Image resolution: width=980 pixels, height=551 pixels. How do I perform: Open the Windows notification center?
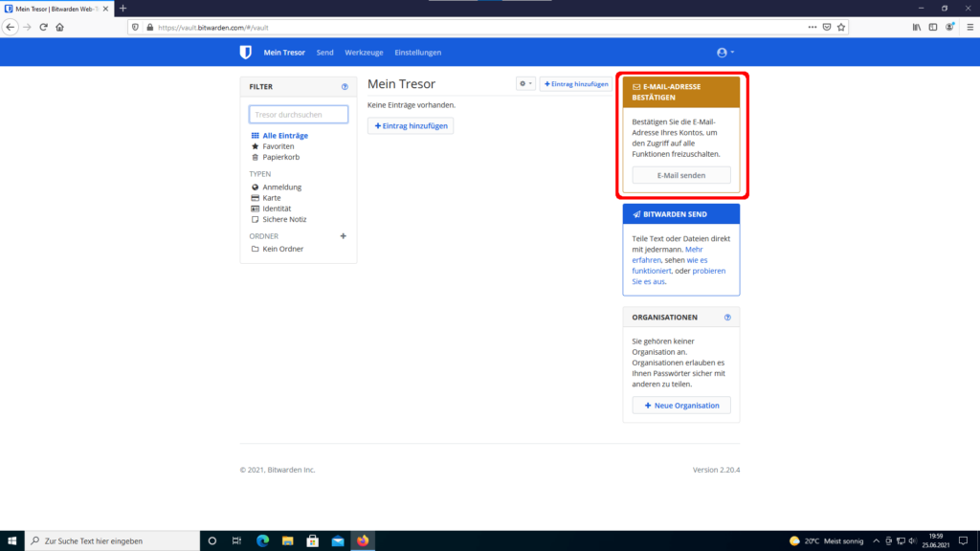(x=963, y=541)
